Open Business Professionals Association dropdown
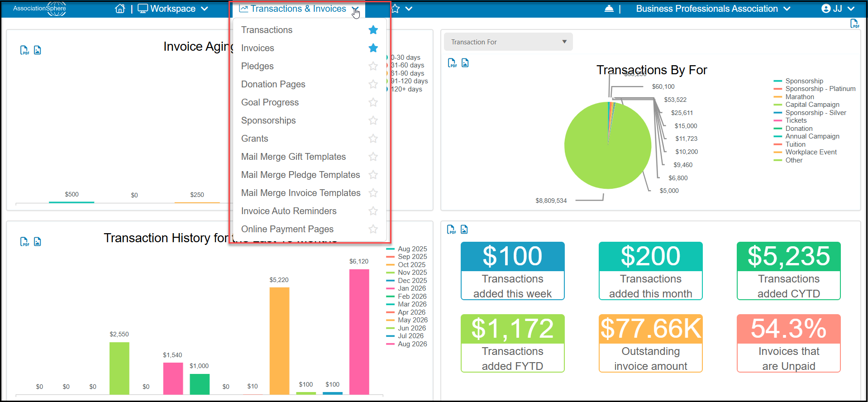Viewport: 868px width, 402px height. click(x=713, y=9)
